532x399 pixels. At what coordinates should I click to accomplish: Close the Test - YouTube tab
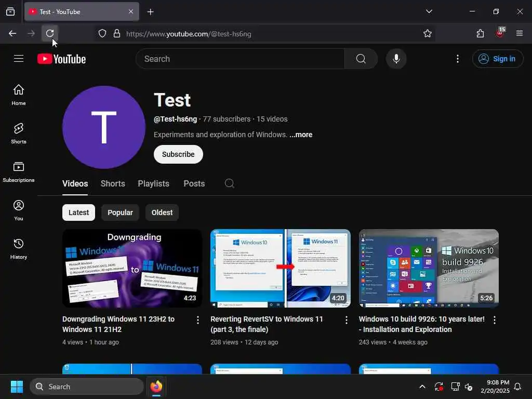[x=131, y=11]
